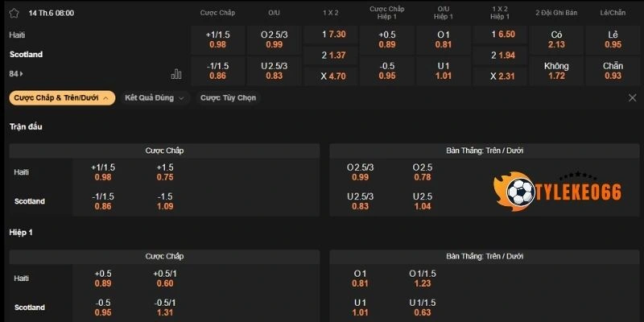
Task: Select Chẵn even total at 0.93
Action: click(613, 70)
